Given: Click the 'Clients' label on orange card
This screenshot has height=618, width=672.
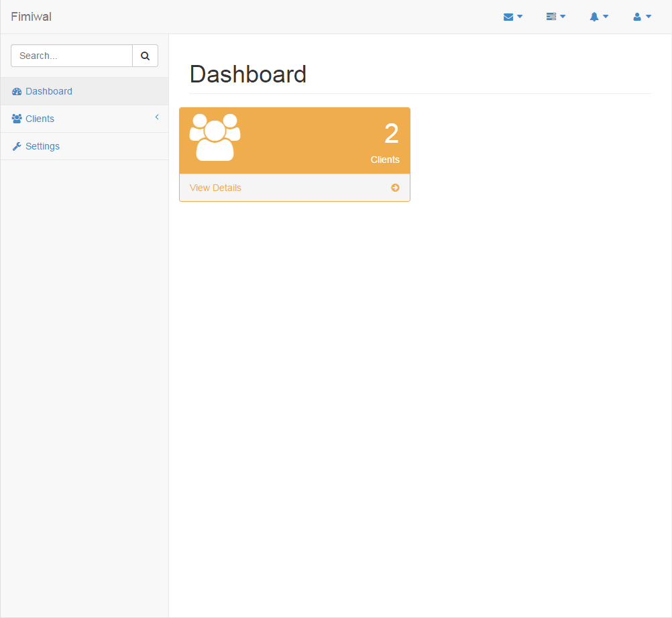Looking at the screenshot, I should pyautogui.click(x=385, y=160).
